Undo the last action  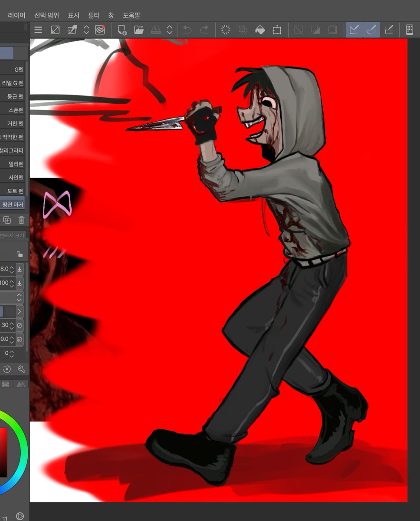187,30
